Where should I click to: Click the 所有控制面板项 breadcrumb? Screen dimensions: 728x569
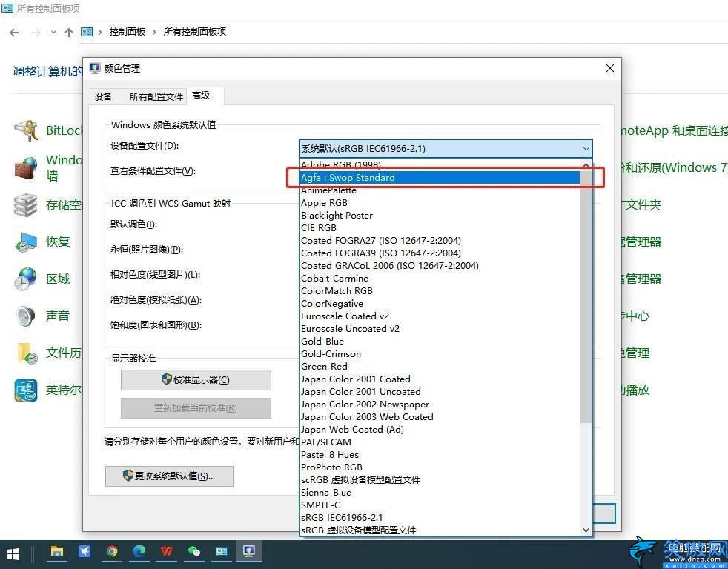(x=194, y=32)
